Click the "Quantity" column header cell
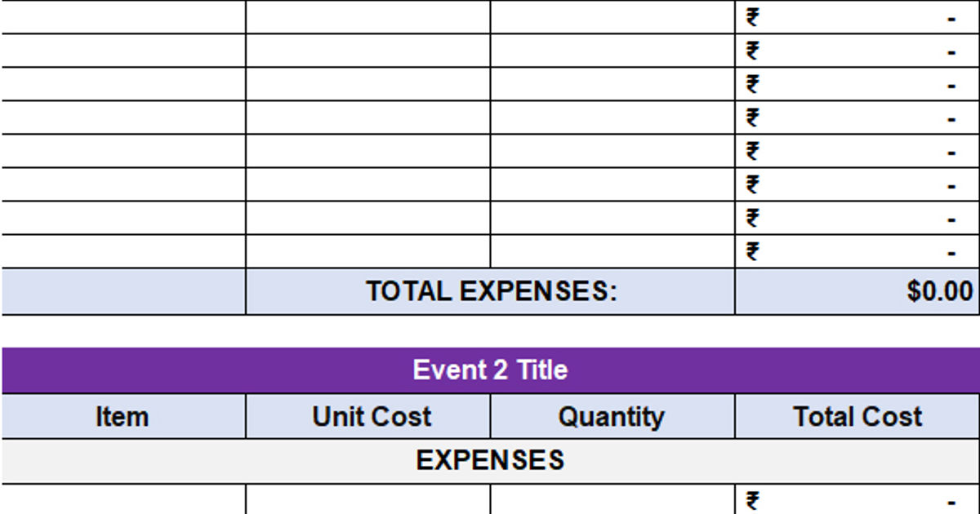 pyautogui.click(x=612, y=417)
